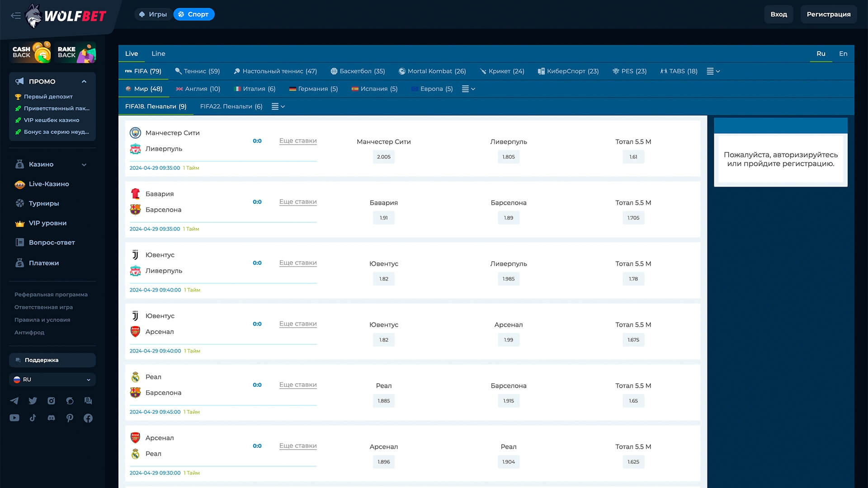868x488 pixels.
Task: Open the Антифрод link
Action: pos(29,333)
